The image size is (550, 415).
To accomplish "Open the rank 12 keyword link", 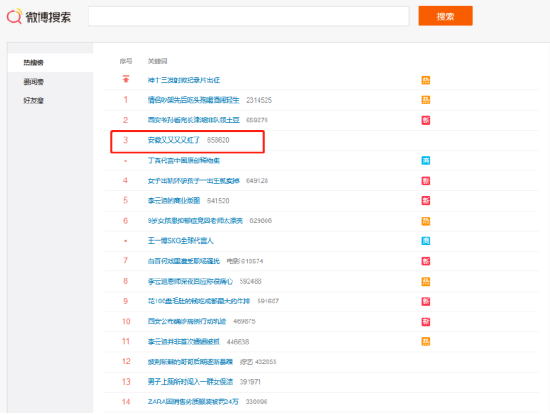I will coord(190,362).
